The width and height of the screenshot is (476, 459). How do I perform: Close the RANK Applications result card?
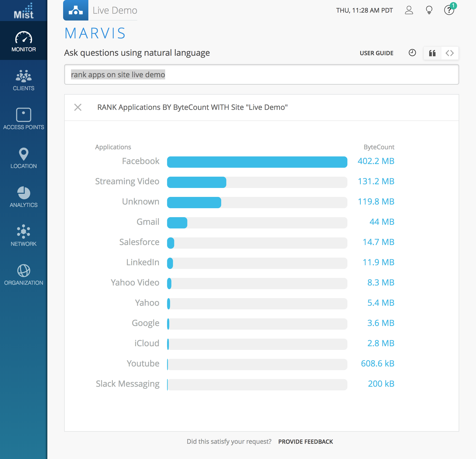click(x=78, y=107)
